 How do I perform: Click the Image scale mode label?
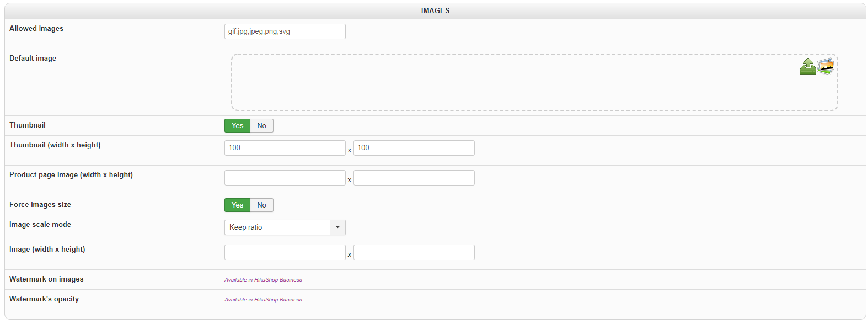[40, 225]
